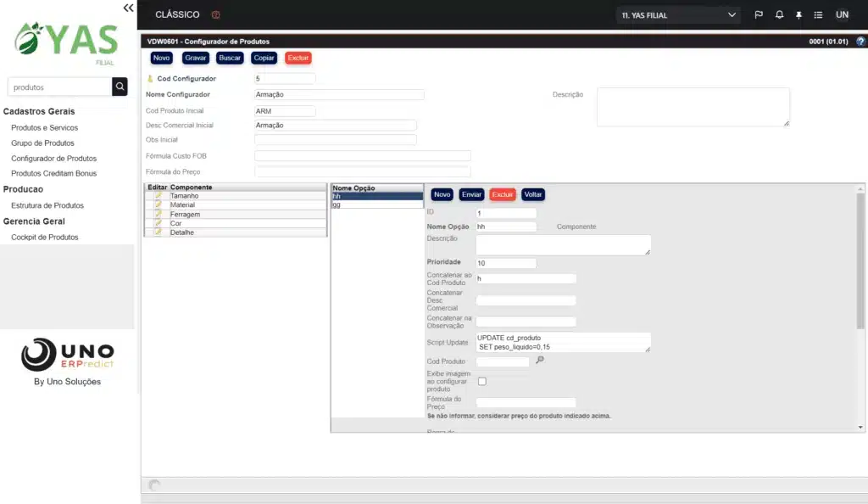This screenshot has width=868, height=504.
Task: Click Concatenar na Observação field
Action: pyautogui.click(x=526, y=322)
